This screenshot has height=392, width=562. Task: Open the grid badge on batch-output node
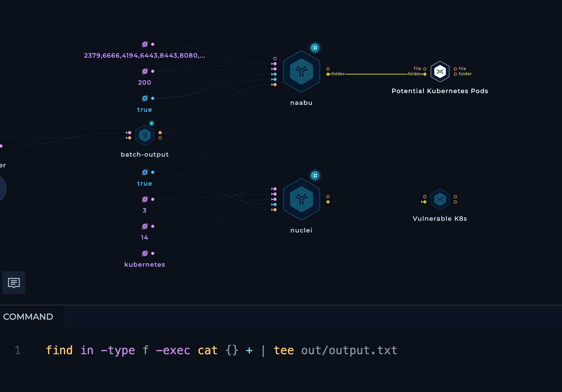click(x=152, y=123)
